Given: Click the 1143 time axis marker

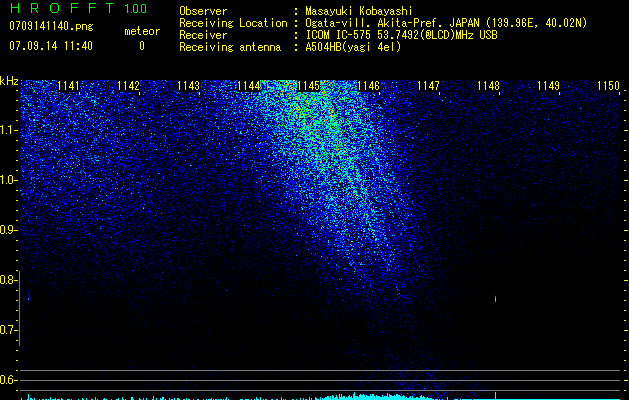Looking at the screenshot, I should [x=189, y=86].
